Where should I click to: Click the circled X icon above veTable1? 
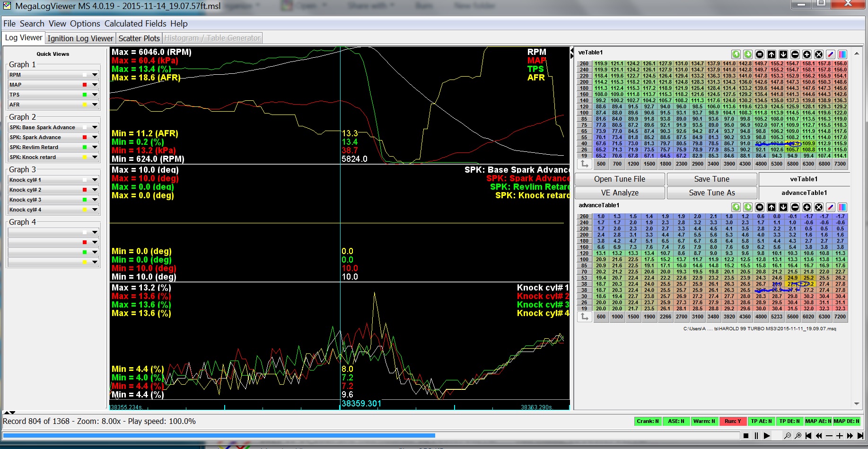click(x=819, y=54)
